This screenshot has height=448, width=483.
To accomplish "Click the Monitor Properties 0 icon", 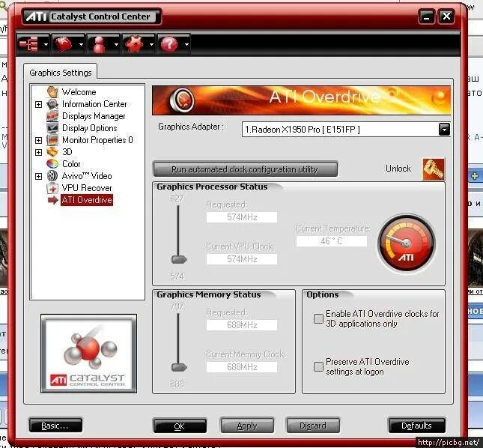I will coord(52,140).
